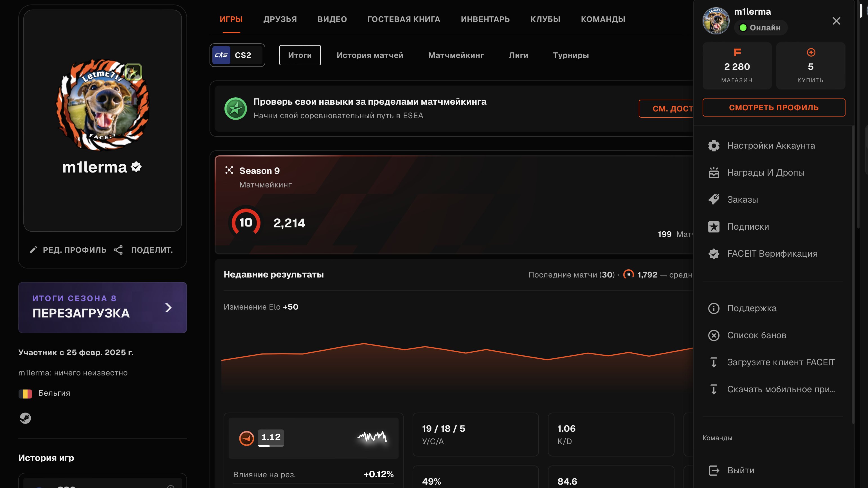
Task: Click the download icon for Загрузите клиент FACEIT
Action: pyautogui.click(x=713, y=362)
